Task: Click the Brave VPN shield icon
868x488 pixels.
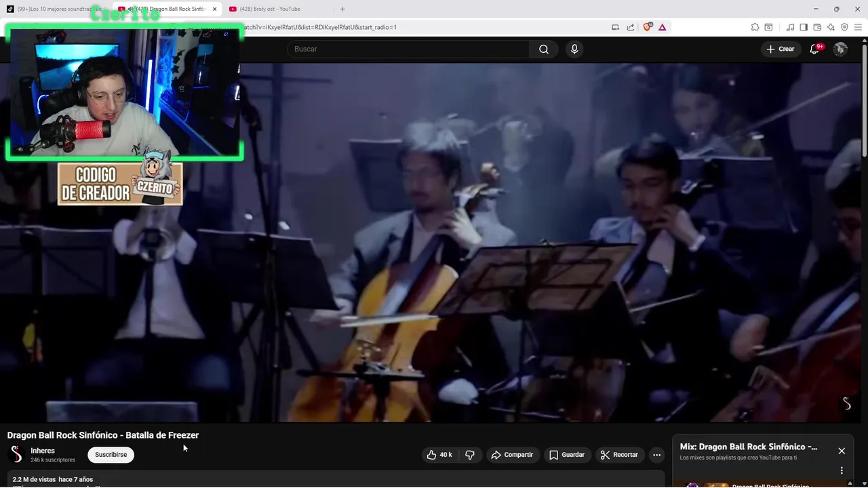Action: [x=844, y=27]
